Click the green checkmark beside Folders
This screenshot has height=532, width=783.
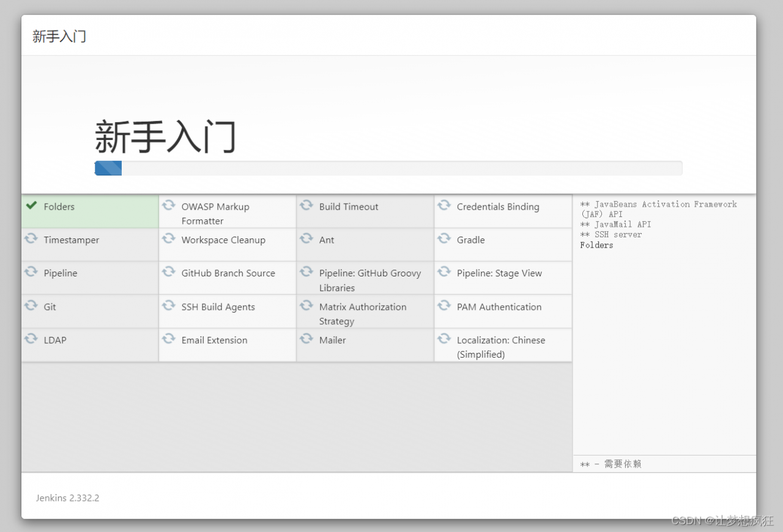click(31, 205)
